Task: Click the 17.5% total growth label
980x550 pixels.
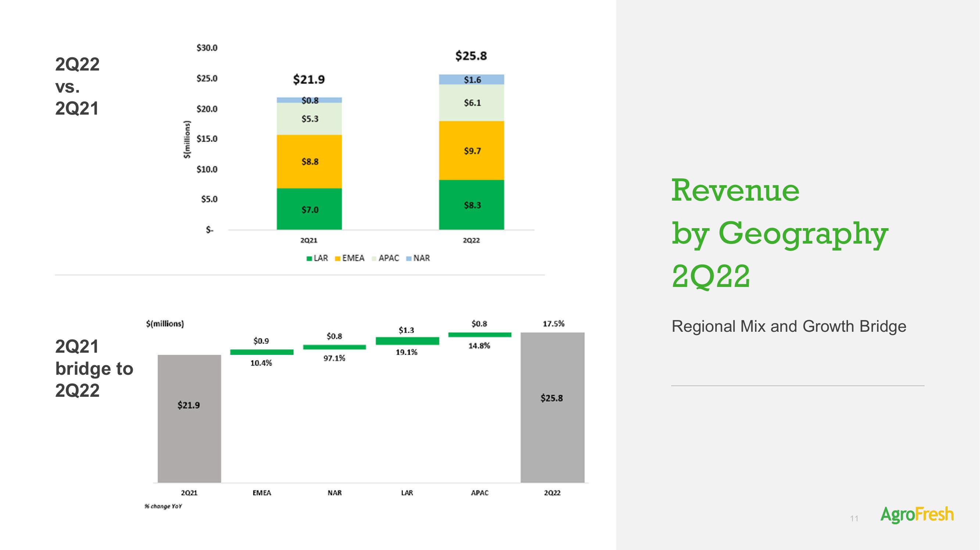Action: [554, 324]
